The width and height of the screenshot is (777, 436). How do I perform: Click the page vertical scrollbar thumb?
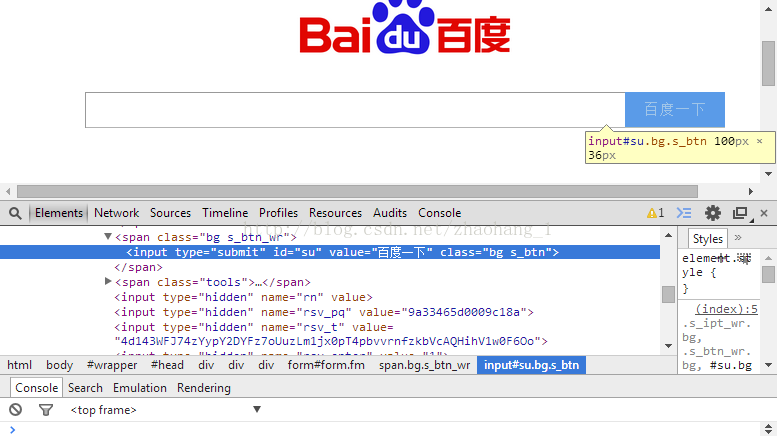[769, 63]
